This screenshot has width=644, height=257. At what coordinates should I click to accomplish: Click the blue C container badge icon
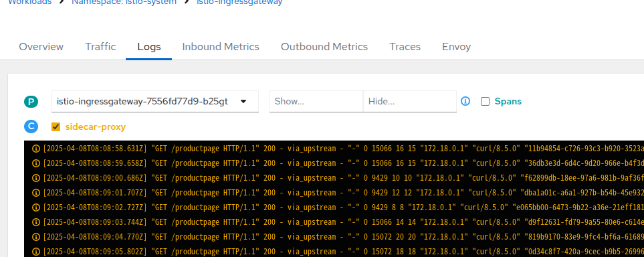[31, 126]
